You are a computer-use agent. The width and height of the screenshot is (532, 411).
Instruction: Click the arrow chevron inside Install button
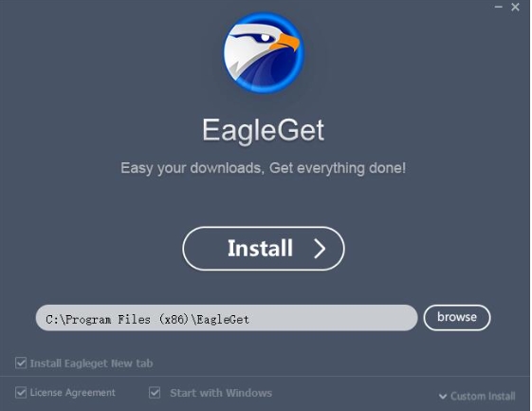[x=320, y=249]
